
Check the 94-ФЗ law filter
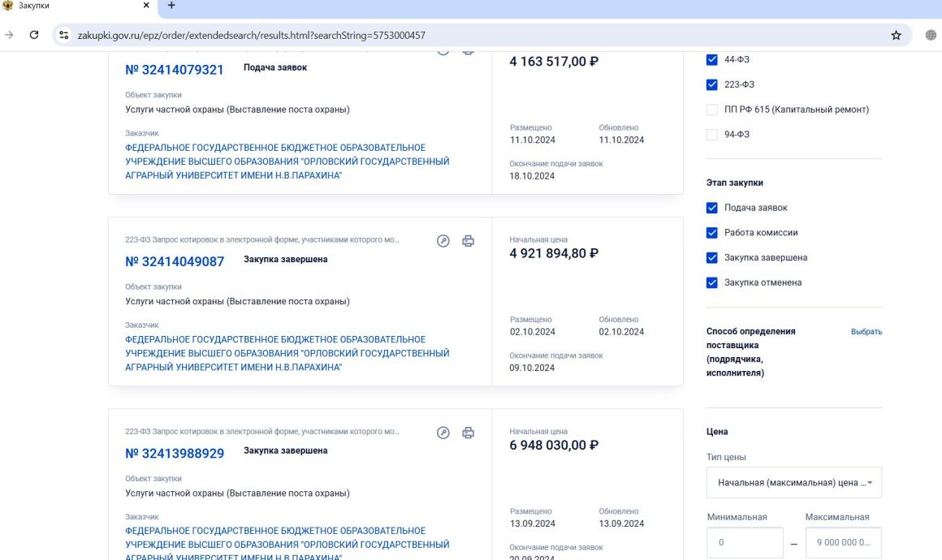pos(712,135)
